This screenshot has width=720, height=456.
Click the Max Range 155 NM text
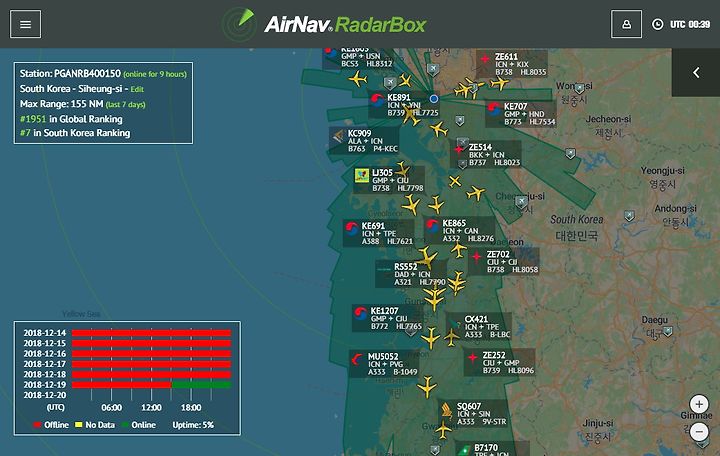pos(62,104)
